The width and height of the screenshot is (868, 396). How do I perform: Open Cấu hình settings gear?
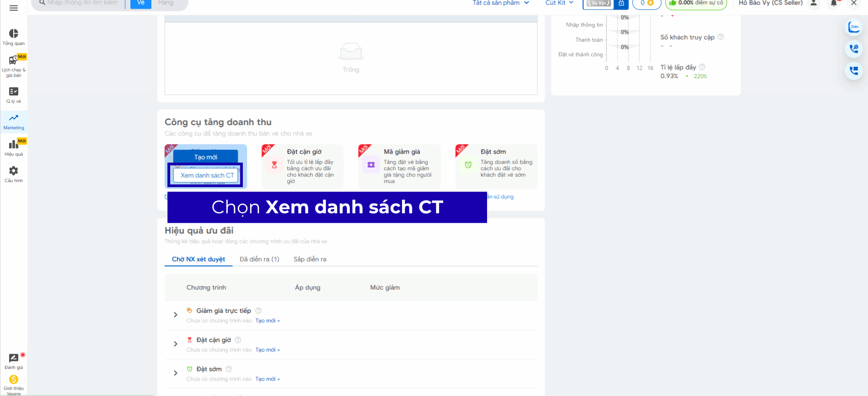click(14, 174)
